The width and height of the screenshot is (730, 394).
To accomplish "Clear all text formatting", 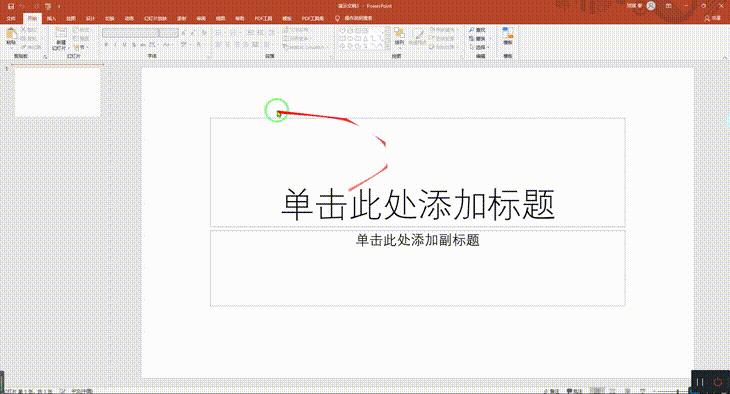I will click(203, 33).
